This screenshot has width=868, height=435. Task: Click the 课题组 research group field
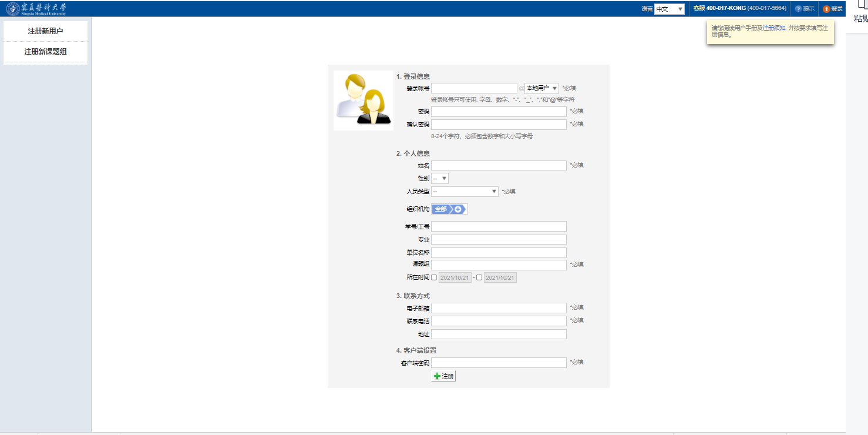(x=499, y=265)
